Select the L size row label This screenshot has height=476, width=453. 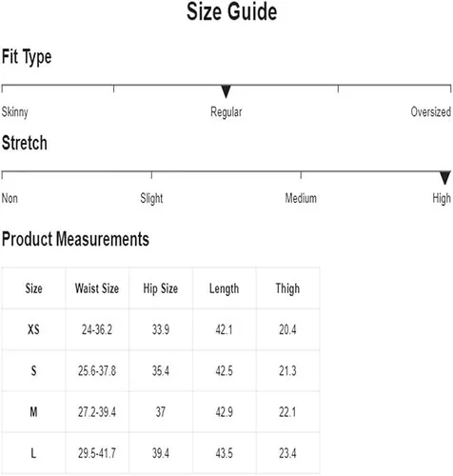point(33,453)
